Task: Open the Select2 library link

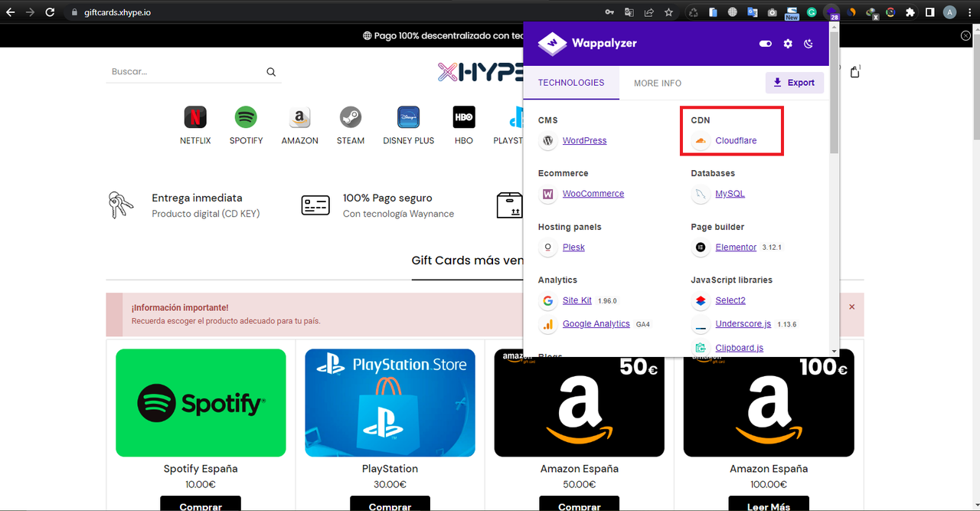Action: [730, 300]
